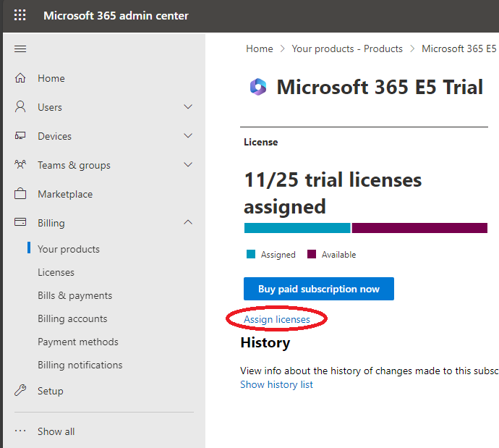Screen dimensions: 499x448
Task: Click the teal assigned portion of license bar
Action: coord(297,228)
